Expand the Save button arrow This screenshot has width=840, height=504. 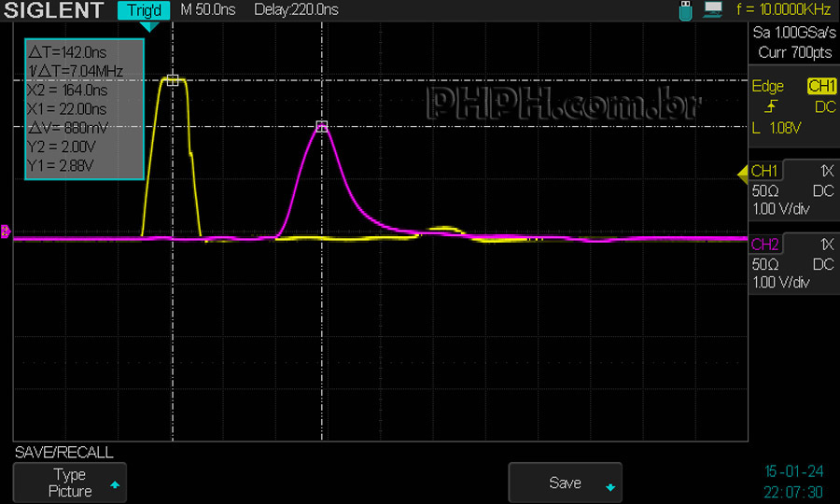[610, 486]
